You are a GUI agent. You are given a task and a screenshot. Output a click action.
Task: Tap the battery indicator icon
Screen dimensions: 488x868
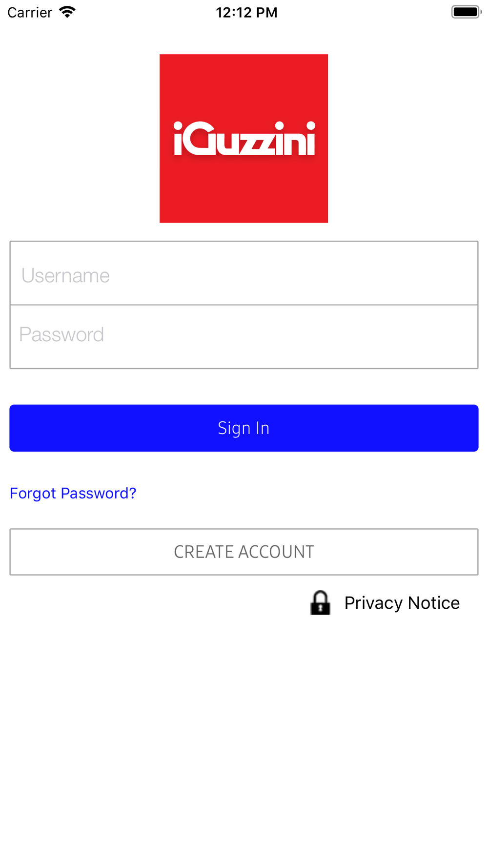coord(466,12)
